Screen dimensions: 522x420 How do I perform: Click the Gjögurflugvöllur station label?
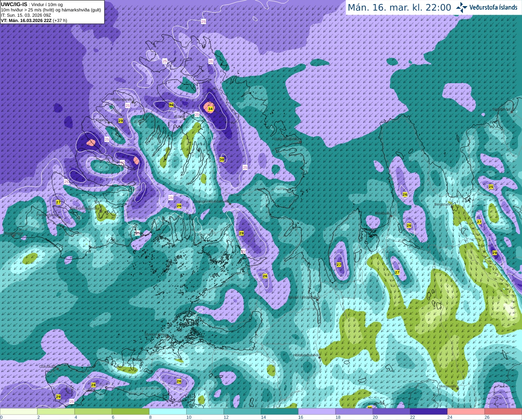pyautogui.click(x=288, y=139)
